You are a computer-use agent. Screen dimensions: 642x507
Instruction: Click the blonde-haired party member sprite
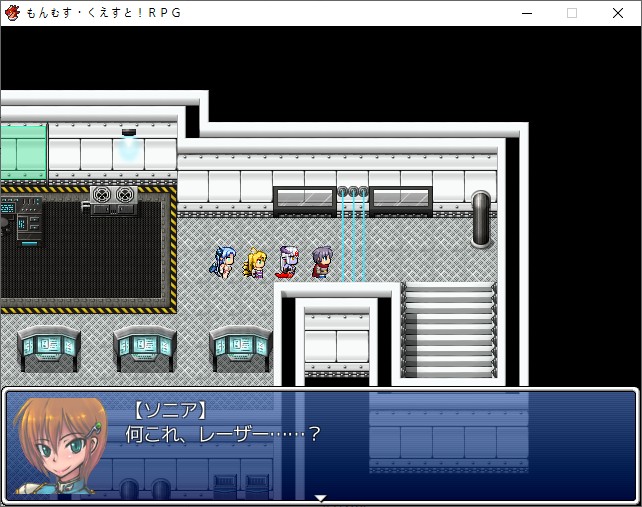tap(255, 263)
